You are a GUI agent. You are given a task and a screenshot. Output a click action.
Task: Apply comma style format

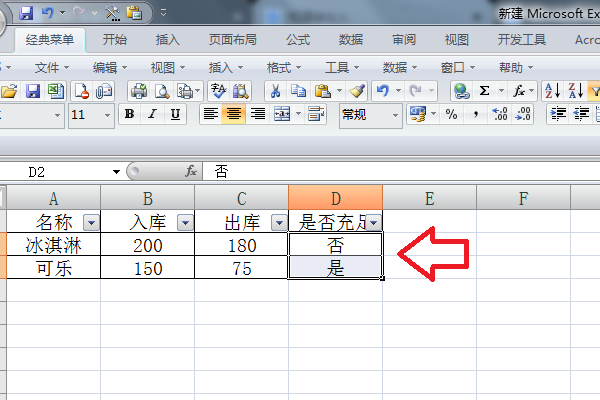pyautogui.click(x=475, y=114)
